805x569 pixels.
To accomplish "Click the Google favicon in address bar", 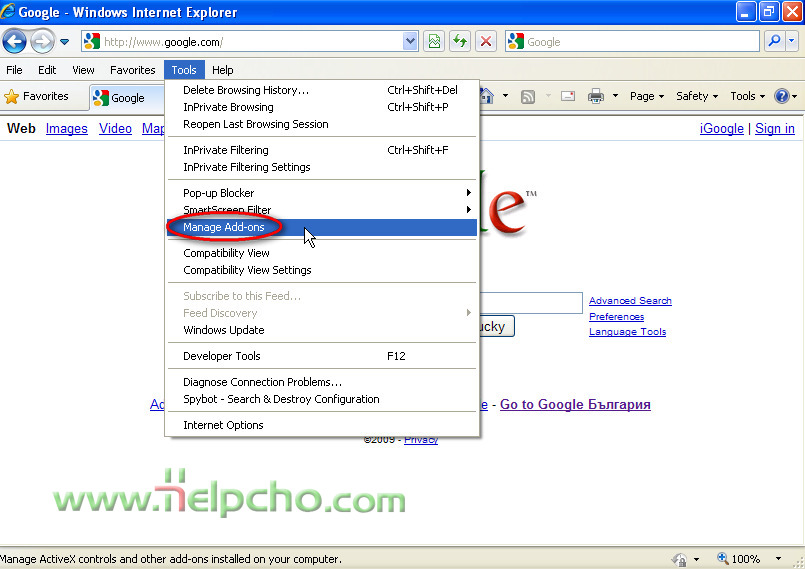I will coord(91,41).
